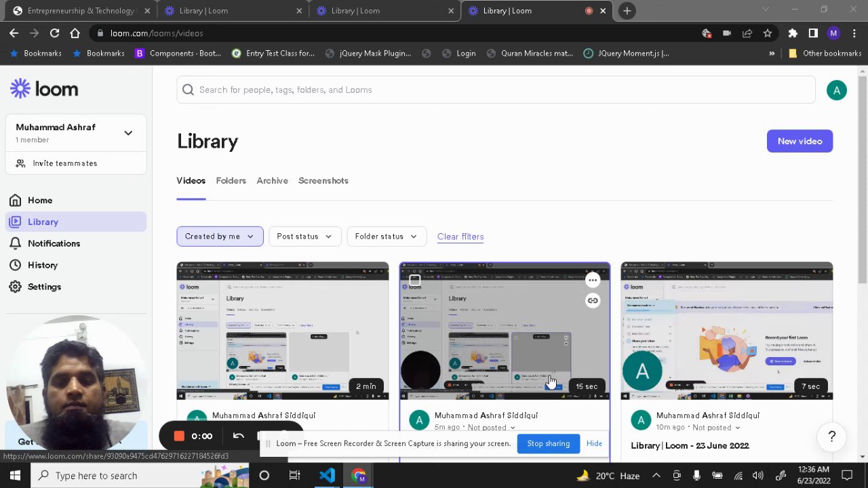The width and height of the screenshot is (868, 488).
Task: Select the Videos tab
Action: (191, 180)
